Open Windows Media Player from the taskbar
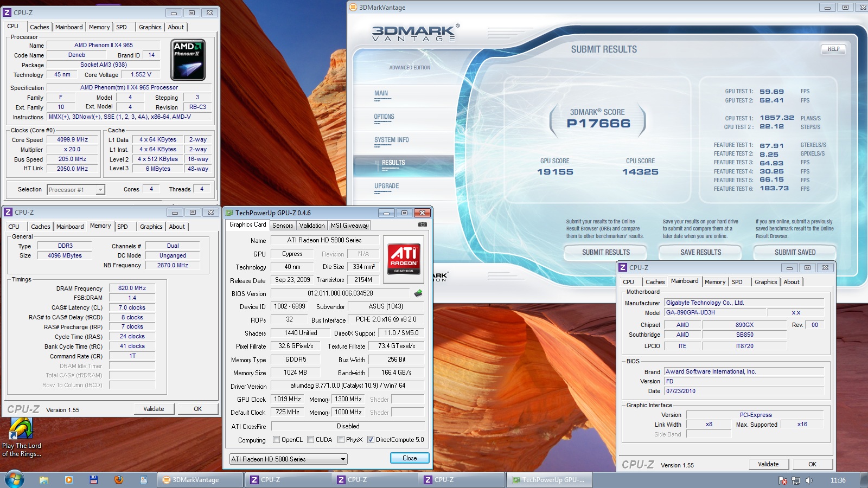This screenshot has height=488, width=868. pyautogui.click(x=68, y=480)
